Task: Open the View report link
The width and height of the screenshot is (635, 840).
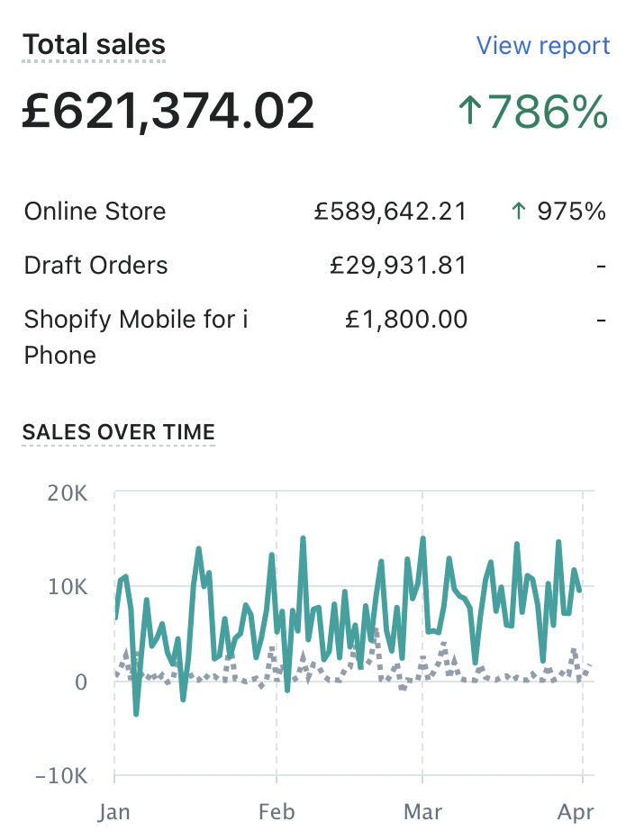Action: tap(542, 46)
